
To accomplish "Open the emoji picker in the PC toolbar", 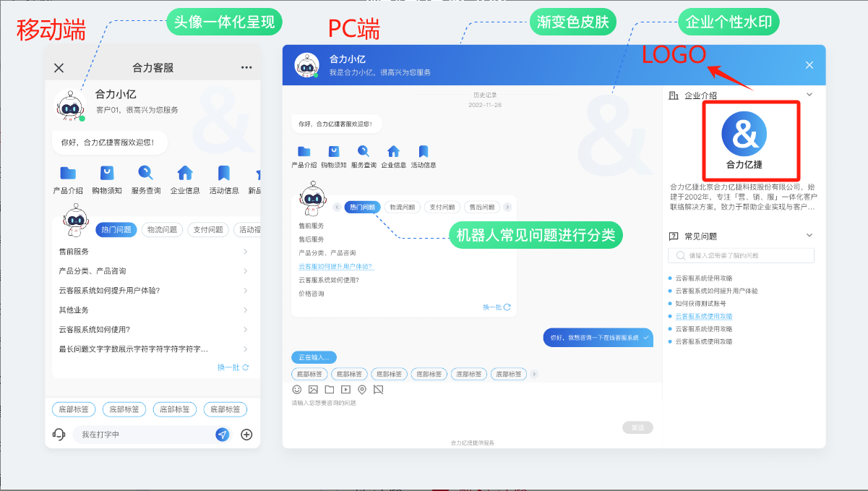I will 296,389.
